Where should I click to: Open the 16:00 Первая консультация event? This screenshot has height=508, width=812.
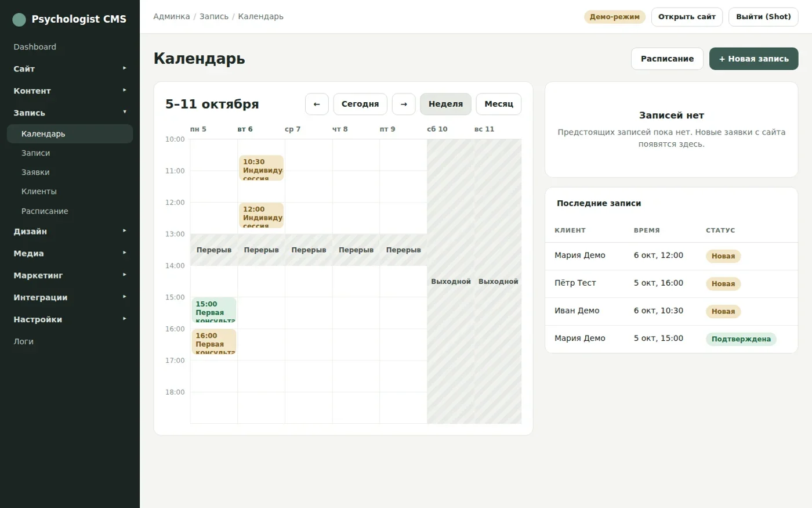(x=214, y=342)
